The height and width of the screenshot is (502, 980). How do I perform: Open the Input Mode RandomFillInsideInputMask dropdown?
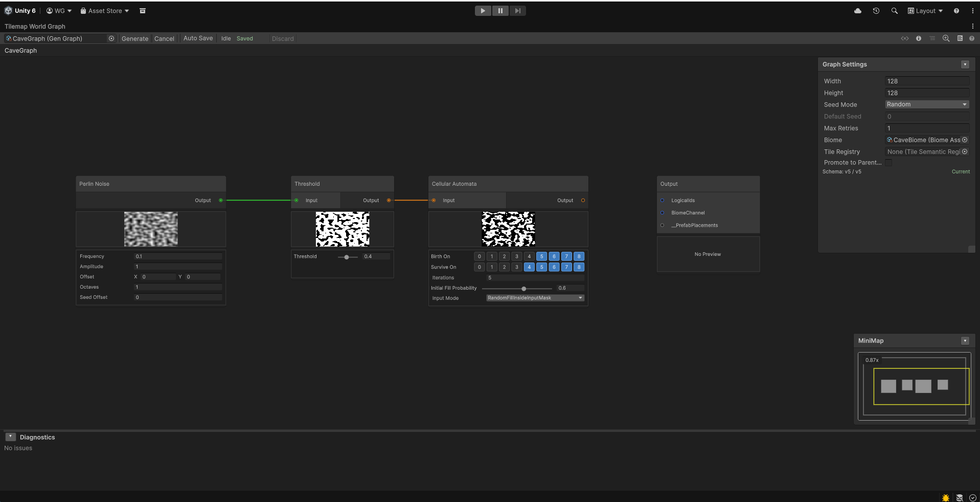pyautogui.click(x=535, y=298)
